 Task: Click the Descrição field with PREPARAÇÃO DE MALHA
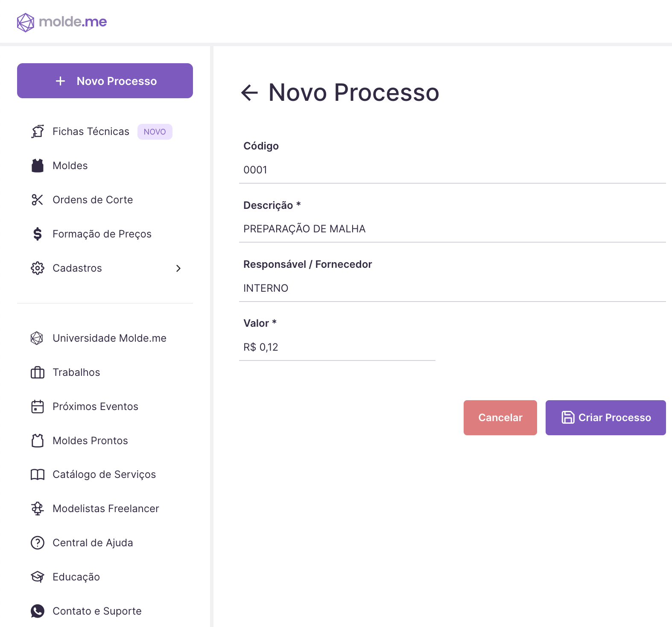[x=453, y=229]
